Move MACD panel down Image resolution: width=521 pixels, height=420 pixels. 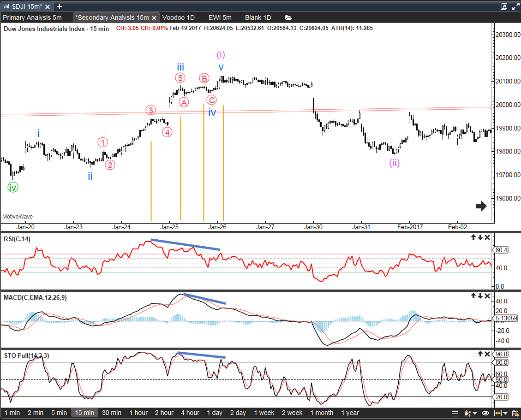[480, 296]
